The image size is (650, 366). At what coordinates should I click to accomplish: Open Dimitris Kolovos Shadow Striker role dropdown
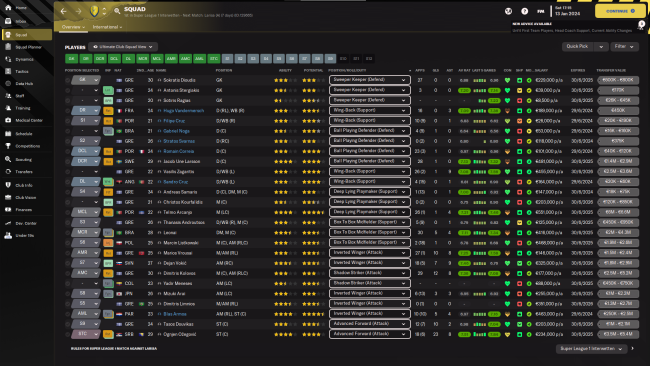click(369, 273)
